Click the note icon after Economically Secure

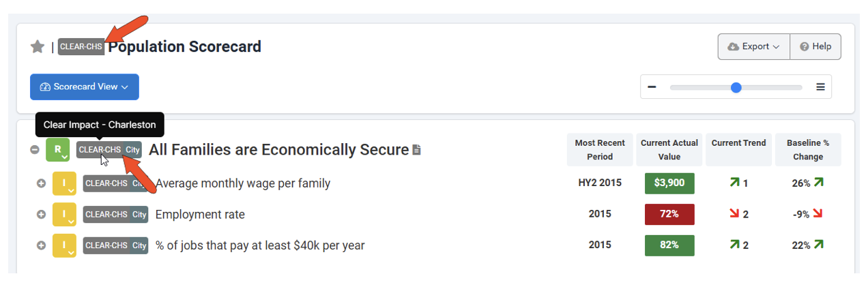point(417,150)
